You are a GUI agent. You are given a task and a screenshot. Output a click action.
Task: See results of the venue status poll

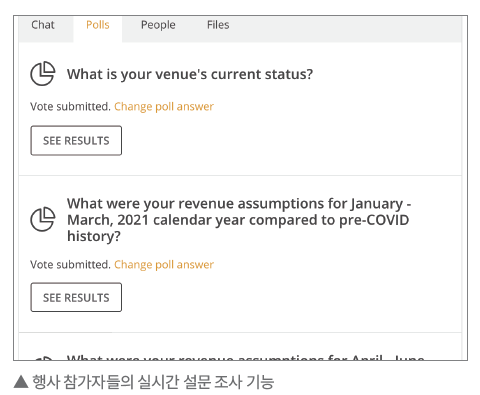76,141
